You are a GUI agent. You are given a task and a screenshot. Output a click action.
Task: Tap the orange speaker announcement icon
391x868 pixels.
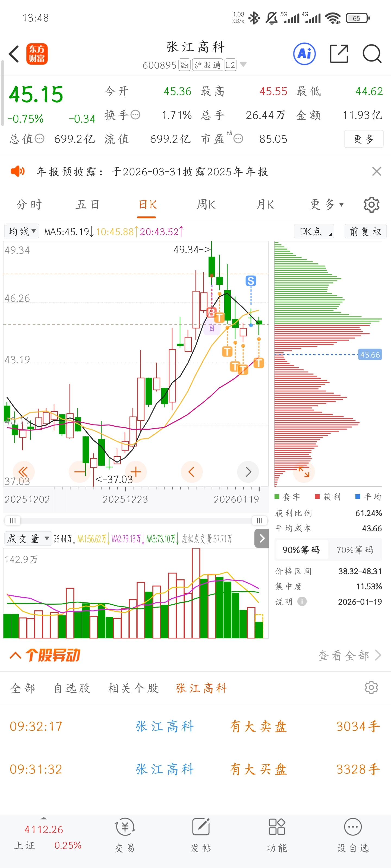pyautogui.click(x=18, y=171)
